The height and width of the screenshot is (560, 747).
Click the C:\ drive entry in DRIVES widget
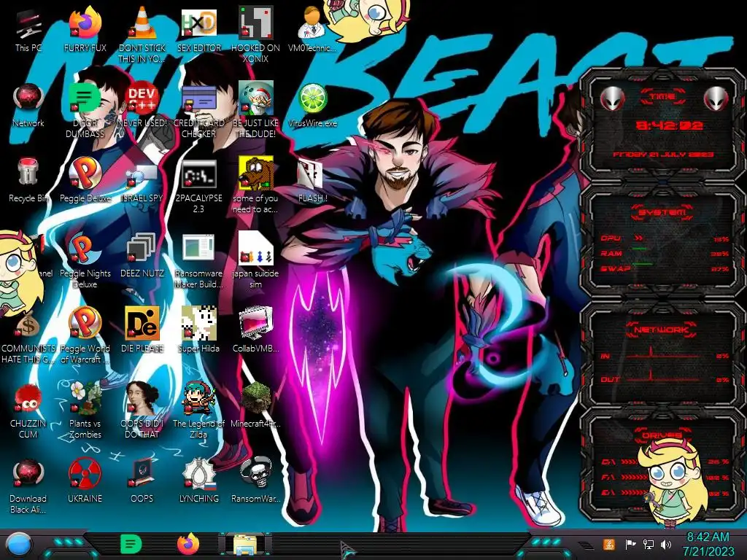[665, 462]
